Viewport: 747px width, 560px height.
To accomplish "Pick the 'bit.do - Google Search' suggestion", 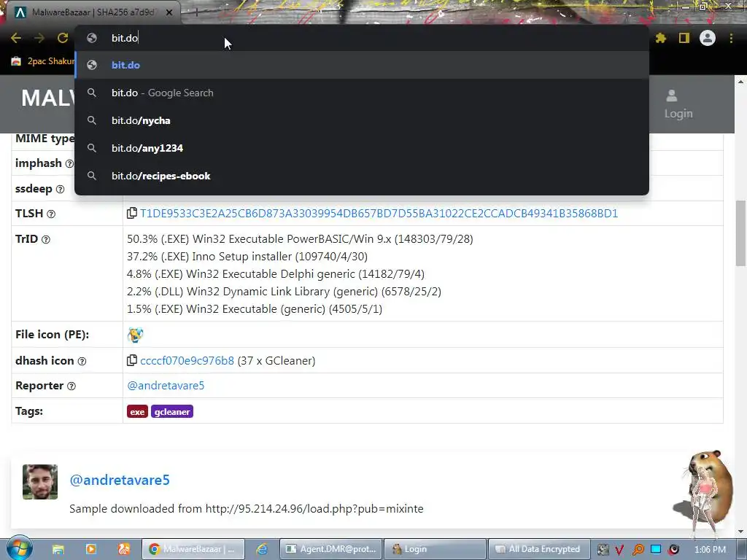I will [362, 93].
